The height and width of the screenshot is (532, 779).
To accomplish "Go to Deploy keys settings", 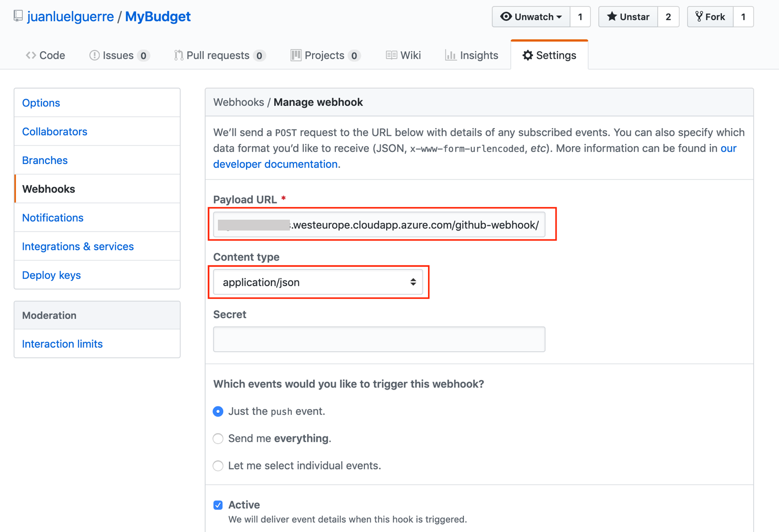I will [x=51, y=275].
